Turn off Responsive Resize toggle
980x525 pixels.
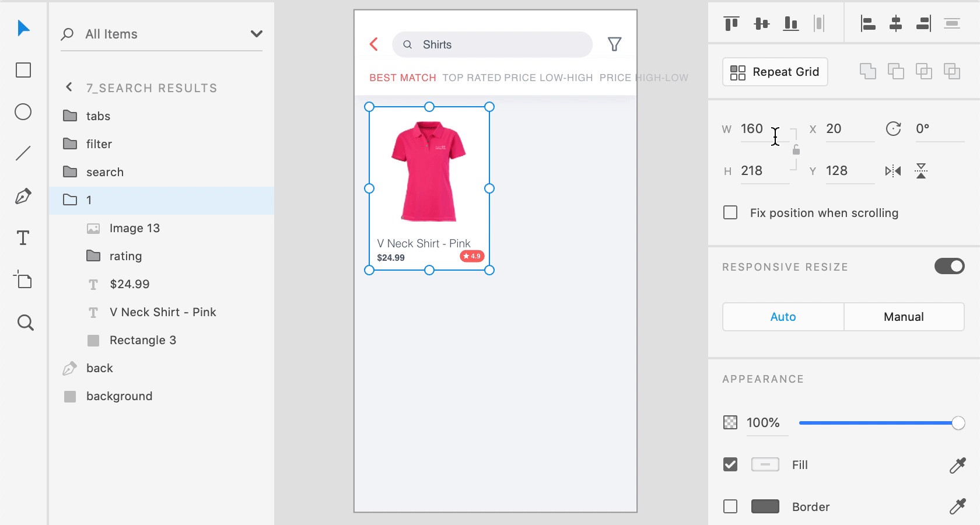coord(949,266)
